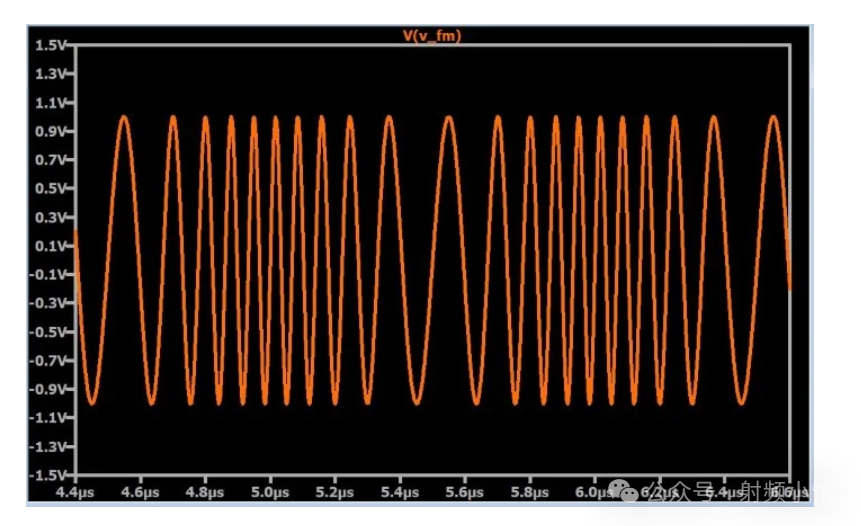The height and width of the screenshot is (526, 861).
Task: Click the 5.0µs time axis label
Action: tap(269, 492)
